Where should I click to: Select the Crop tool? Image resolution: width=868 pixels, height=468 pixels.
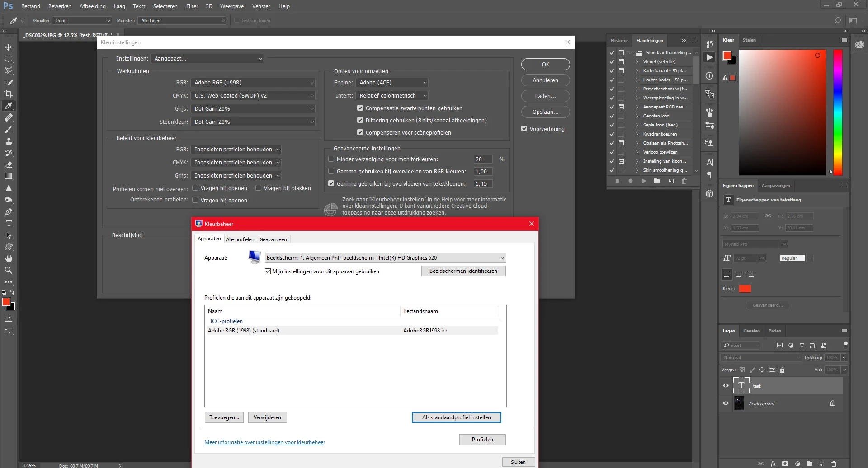pos(9,94)
